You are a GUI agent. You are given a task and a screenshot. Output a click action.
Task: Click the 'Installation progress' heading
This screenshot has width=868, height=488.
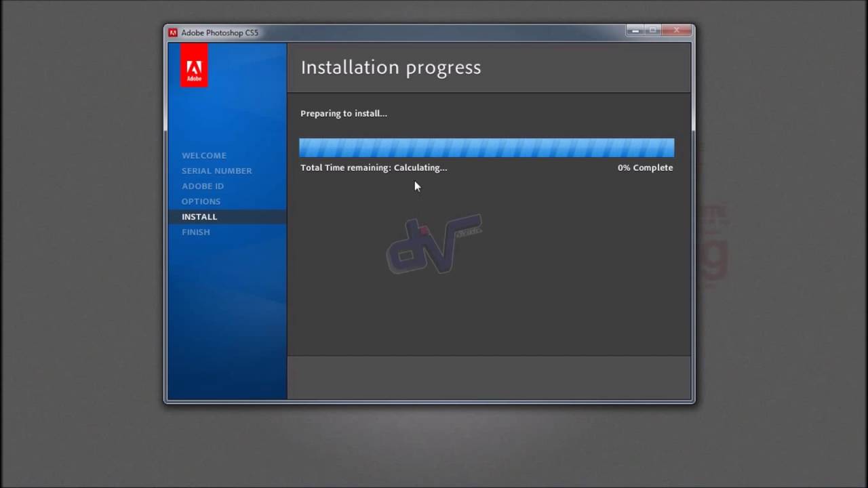pyautogui.click(x=391, y=67)
